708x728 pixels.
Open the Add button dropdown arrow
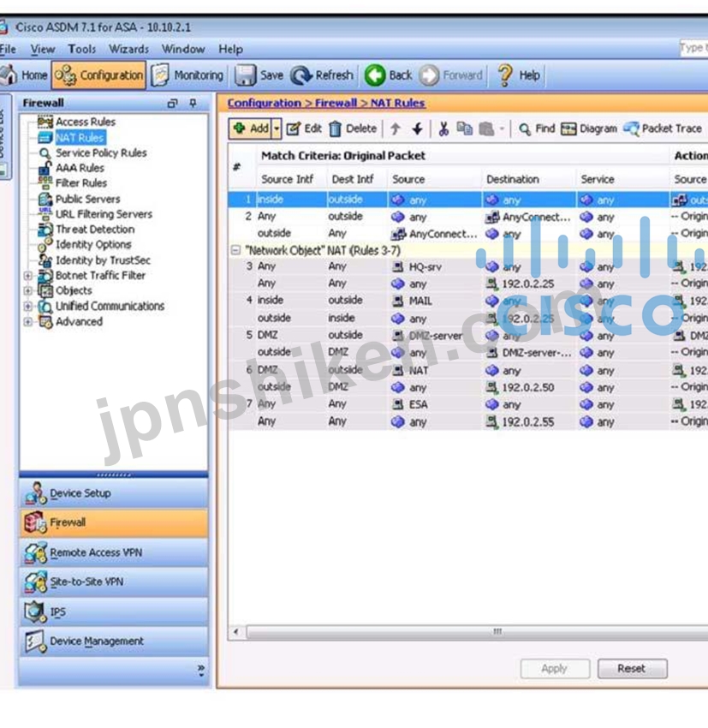coord(277,128)
